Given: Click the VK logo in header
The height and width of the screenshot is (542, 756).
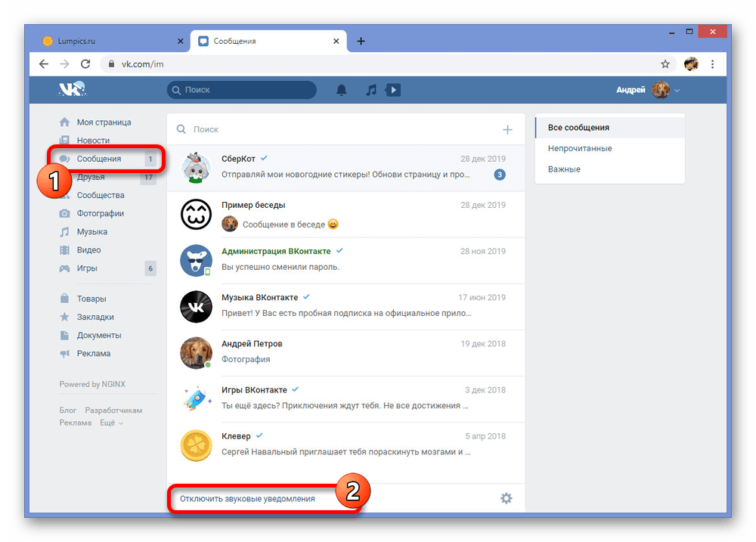Looking at the screenshot, I should tap(73, 89).
